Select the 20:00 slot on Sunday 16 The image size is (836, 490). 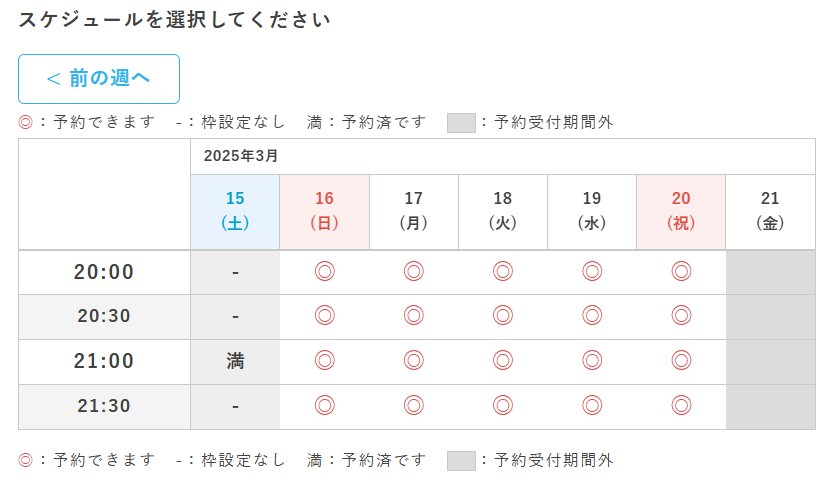tap(324, 272)
